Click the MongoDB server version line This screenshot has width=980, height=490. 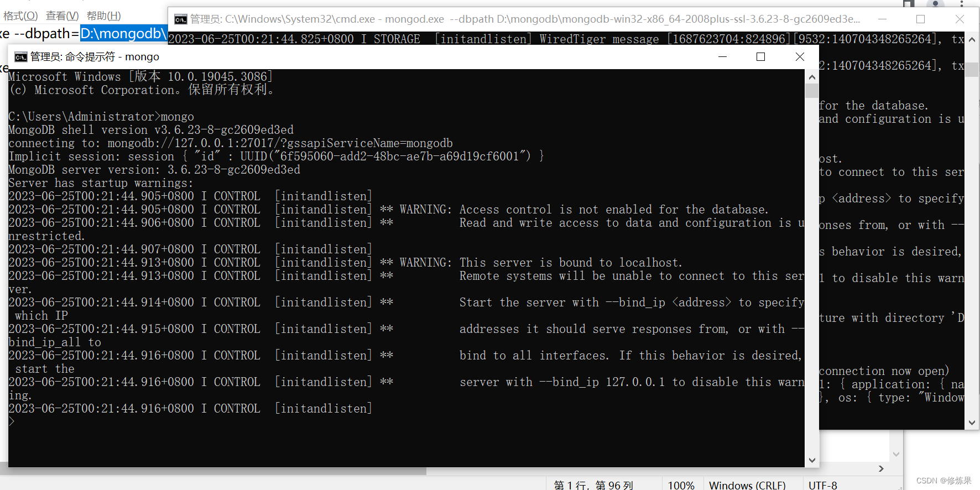tap(154, 170)
